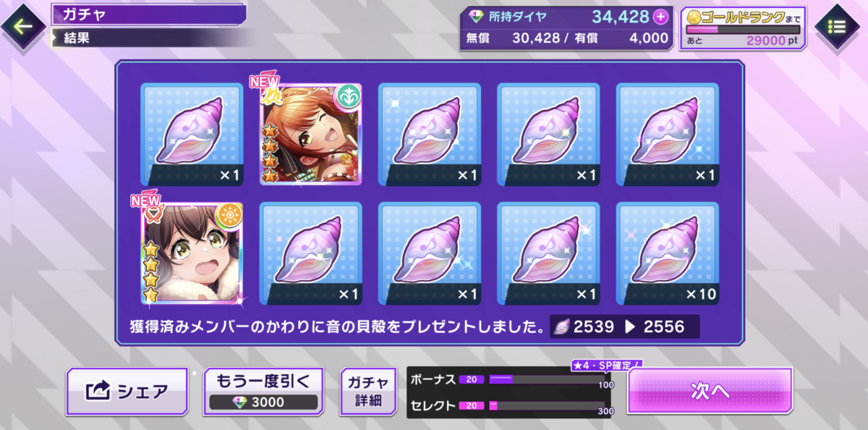Go back using the yellow arrow icon
This screenshot has height=430, width=868.
click(x=24, y=27)
